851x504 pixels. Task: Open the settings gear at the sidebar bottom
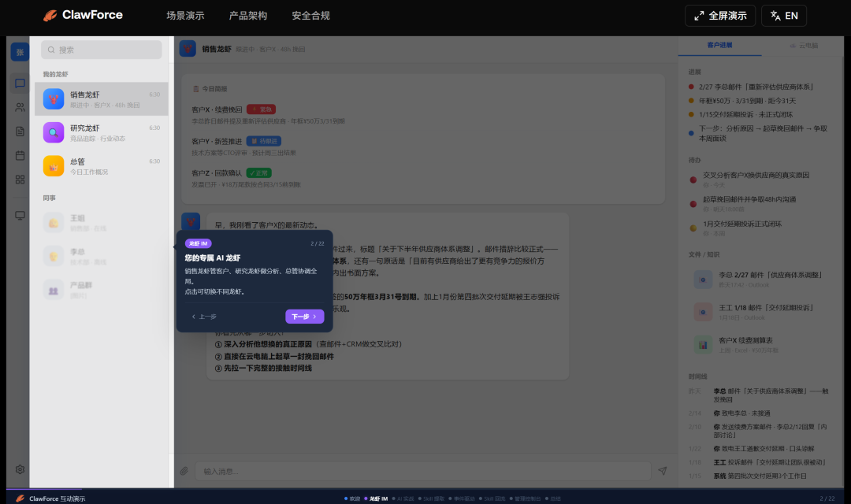pos(20,469)
